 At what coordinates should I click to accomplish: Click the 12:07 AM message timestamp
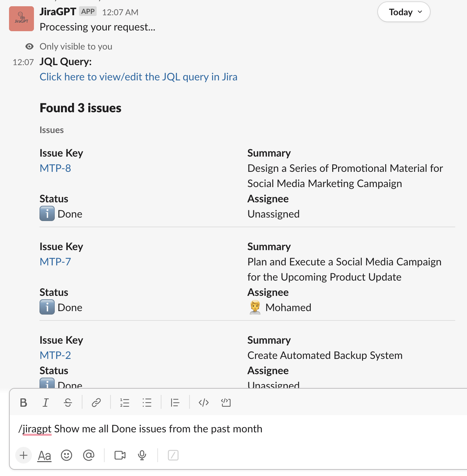pos(120,12)
